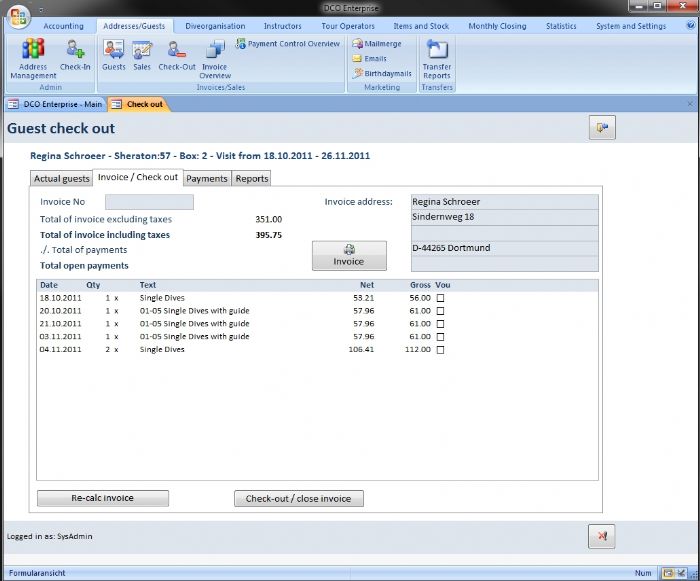Select the Actual guests tab

62,179
